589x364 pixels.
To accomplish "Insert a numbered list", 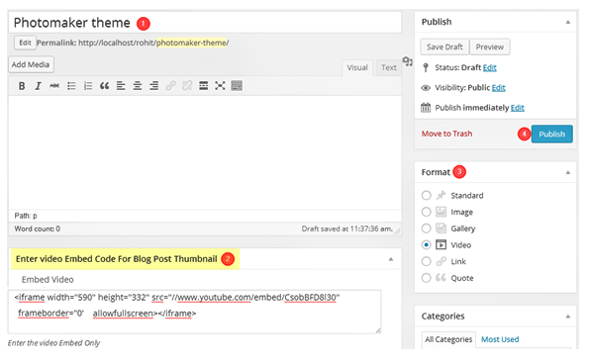I will [88, 86].
